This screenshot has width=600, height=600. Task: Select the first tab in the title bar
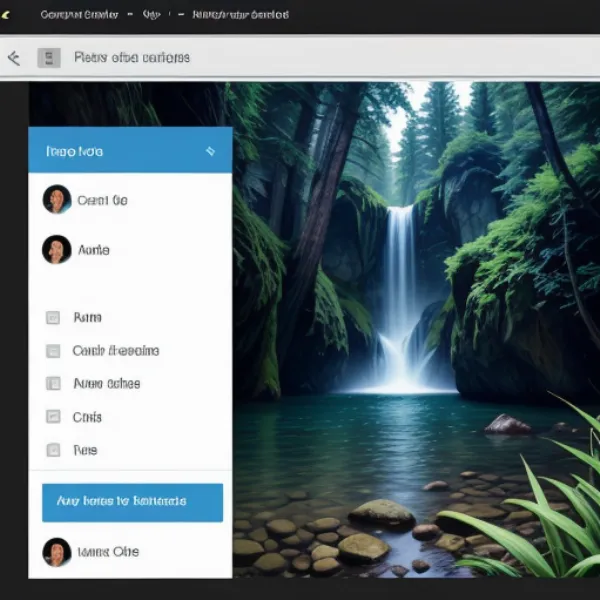pos(79,15)
